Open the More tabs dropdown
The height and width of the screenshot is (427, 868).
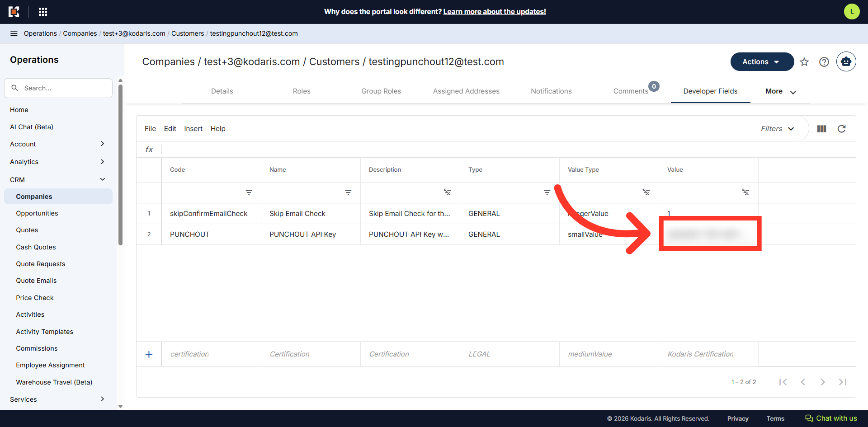pos(780,92)
